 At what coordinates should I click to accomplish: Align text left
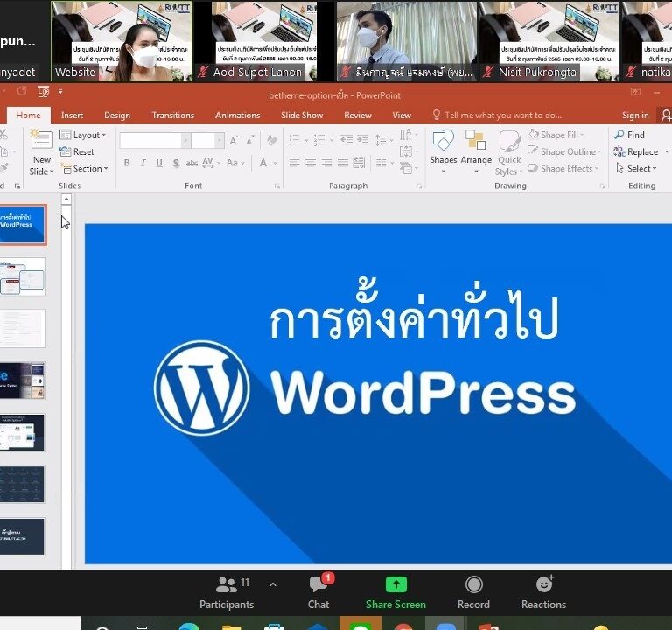(x=294, y=163)
